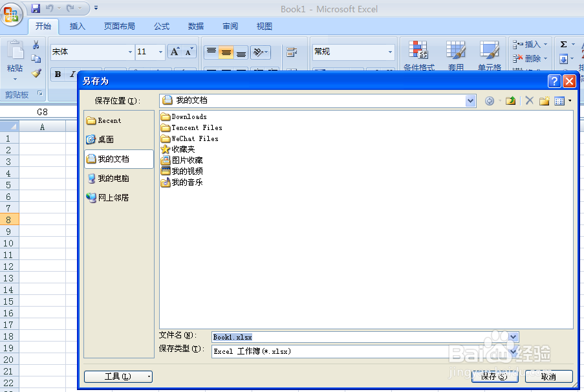
Task: Click the file name field Book1.xlsx
Action: 360,337
